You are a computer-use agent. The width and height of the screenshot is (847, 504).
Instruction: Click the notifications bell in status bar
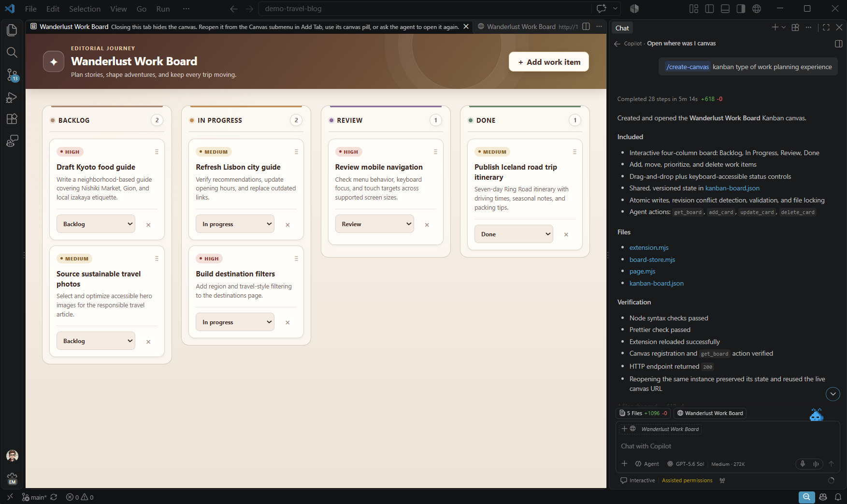(x=838, y=497)
